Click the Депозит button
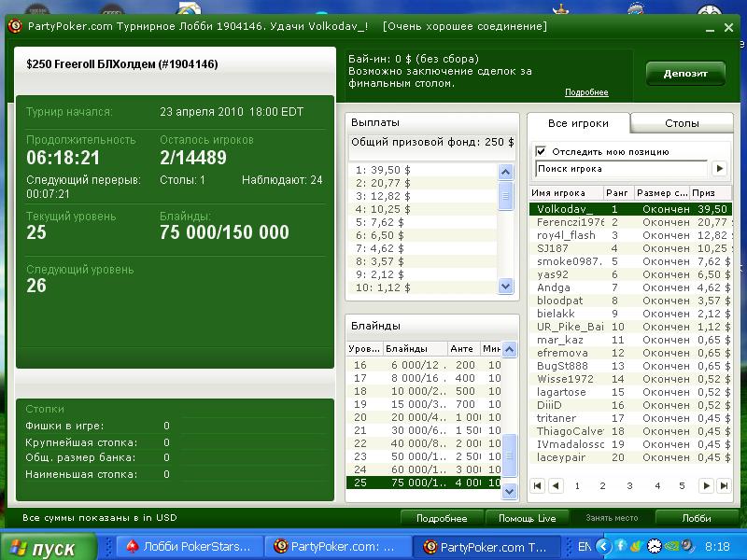 coord(685,74)
